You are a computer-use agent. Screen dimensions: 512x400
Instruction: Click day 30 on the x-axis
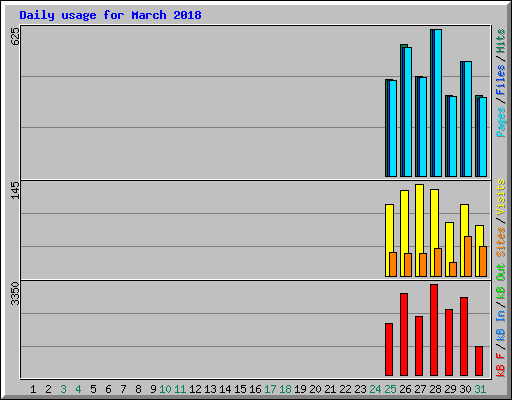[465, 389]
